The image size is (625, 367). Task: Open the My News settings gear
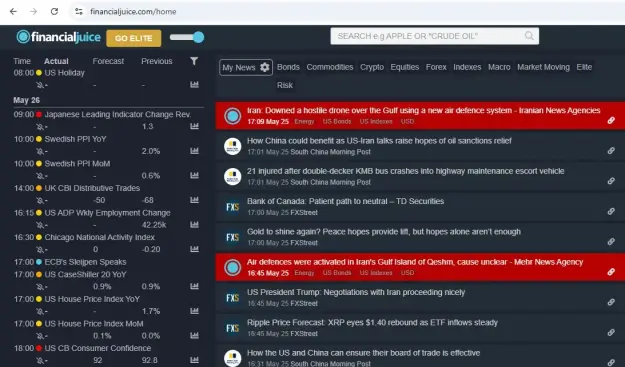pos(265,67)
